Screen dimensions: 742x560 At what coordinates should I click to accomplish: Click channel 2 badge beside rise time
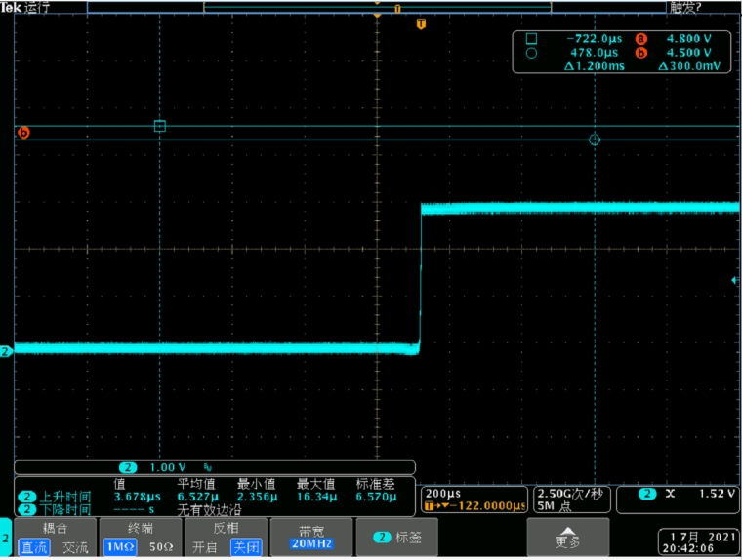26,496
